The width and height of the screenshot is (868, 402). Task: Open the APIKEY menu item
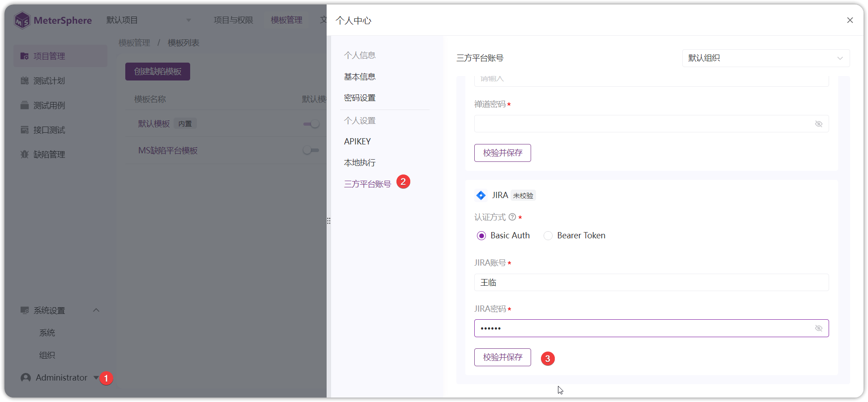pos(357,142)
